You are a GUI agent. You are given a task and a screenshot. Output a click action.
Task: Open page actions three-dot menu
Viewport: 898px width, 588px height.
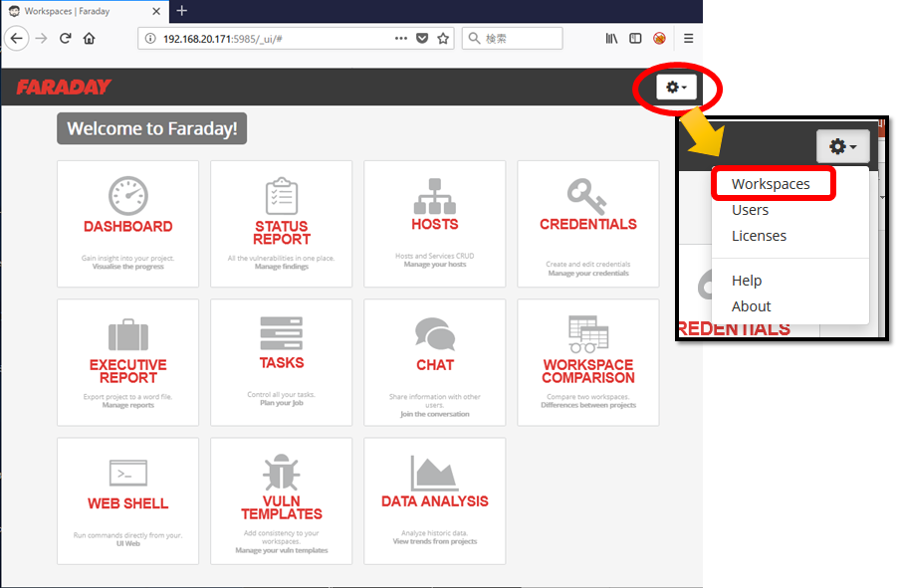(x=401, y=39)
